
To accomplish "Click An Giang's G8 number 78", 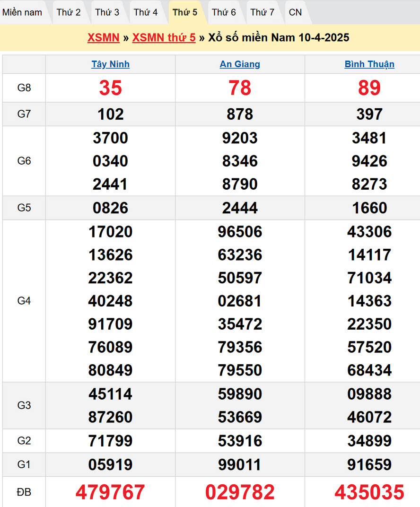I will [240, 88].
